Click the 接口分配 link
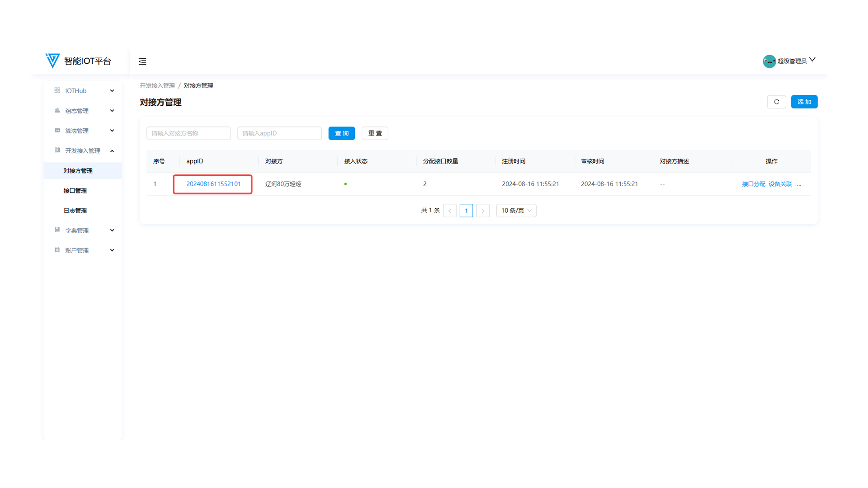 coord(753,184)
